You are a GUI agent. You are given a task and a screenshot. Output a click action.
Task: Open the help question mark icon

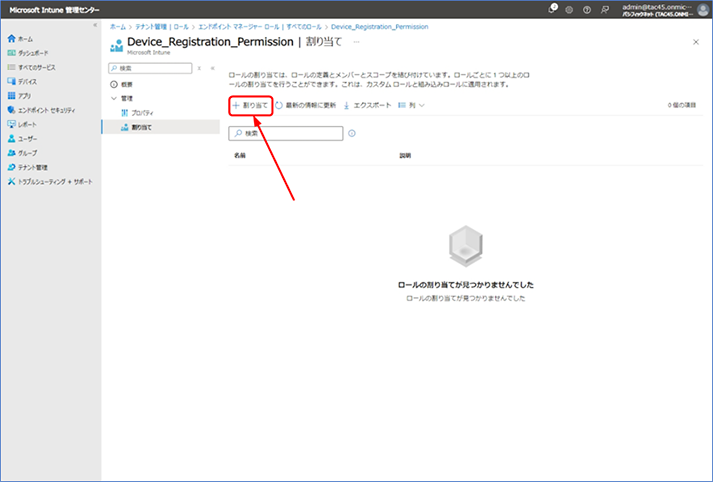click(587, 10)
